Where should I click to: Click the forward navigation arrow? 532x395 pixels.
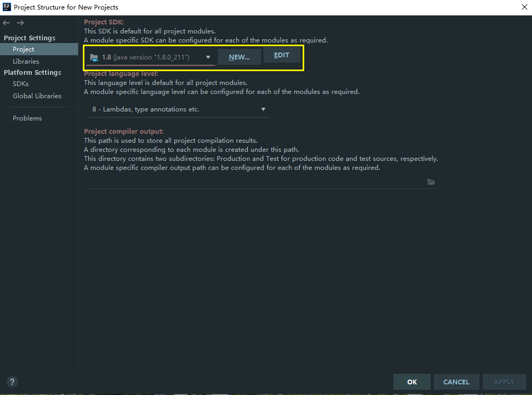20,23
